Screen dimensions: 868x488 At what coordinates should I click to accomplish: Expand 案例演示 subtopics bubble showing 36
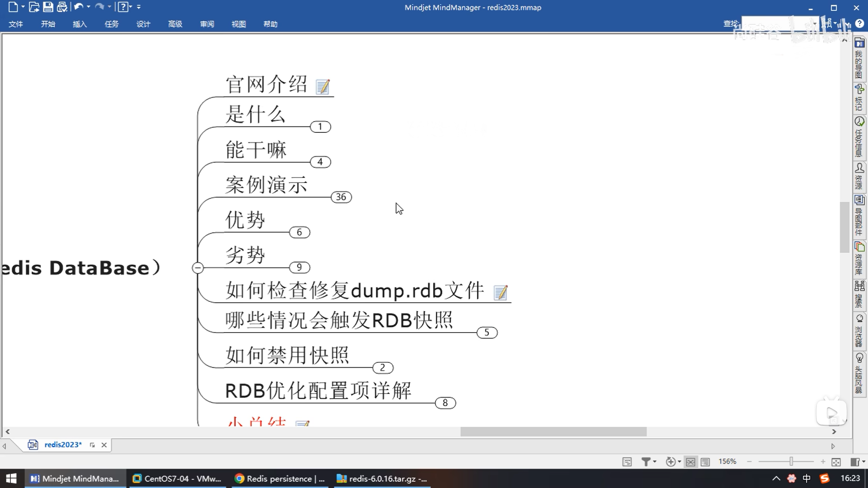coord(341,197)
